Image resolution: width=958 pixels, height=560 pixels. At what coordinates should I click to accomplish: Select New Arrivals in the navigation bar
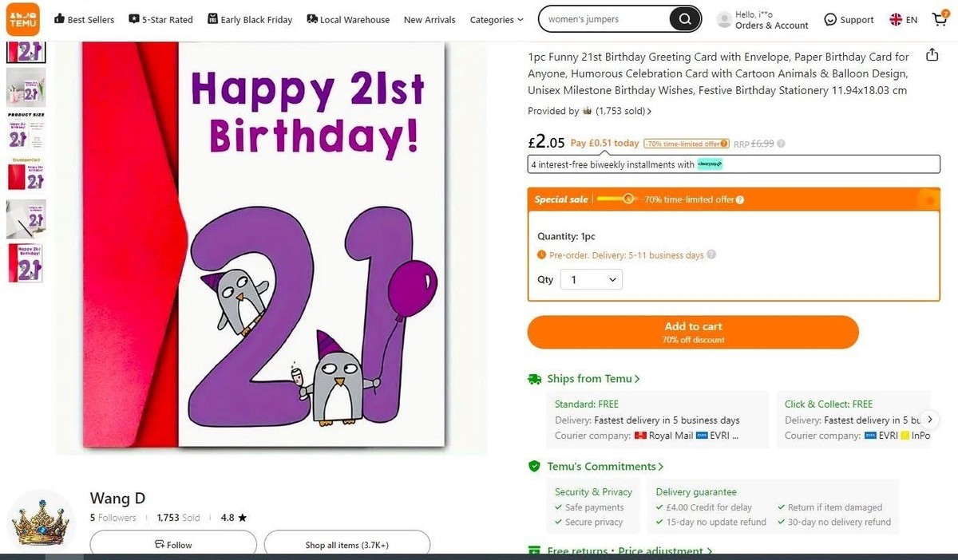coord(429,19)
